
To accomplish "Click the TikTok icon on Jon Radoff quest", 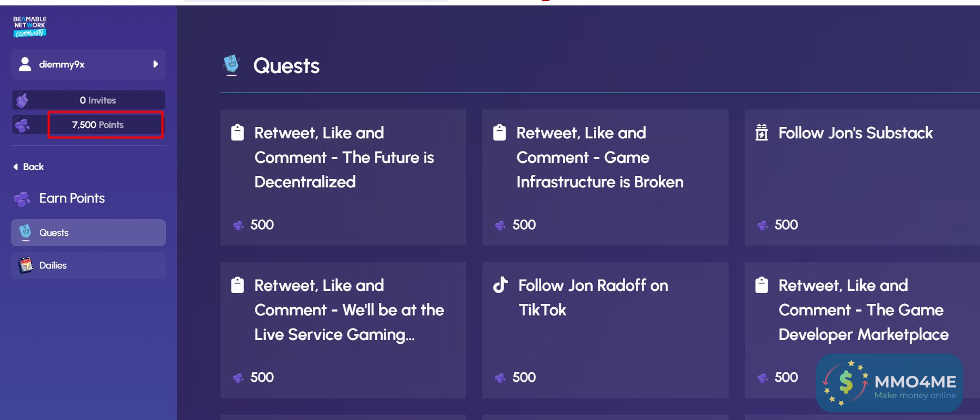I will (x=500, y=285).
